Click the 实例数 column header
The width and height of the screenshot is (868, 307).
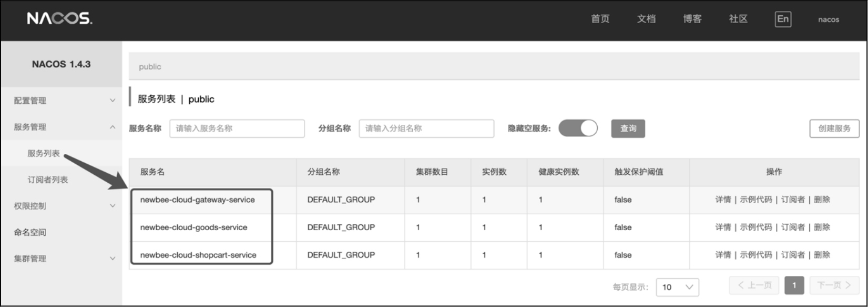[494, 172]
